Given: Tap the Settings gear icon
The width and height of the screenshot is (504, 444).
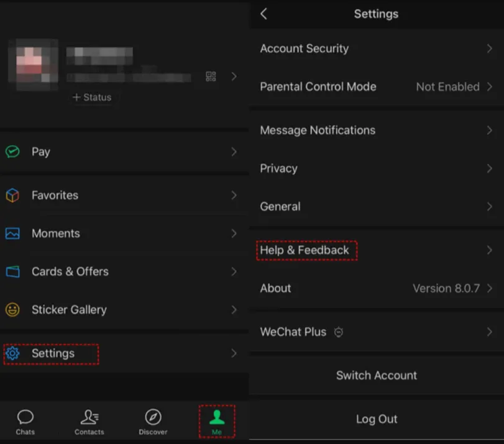Looking at the screenshot, I should [x=12, y=354].
